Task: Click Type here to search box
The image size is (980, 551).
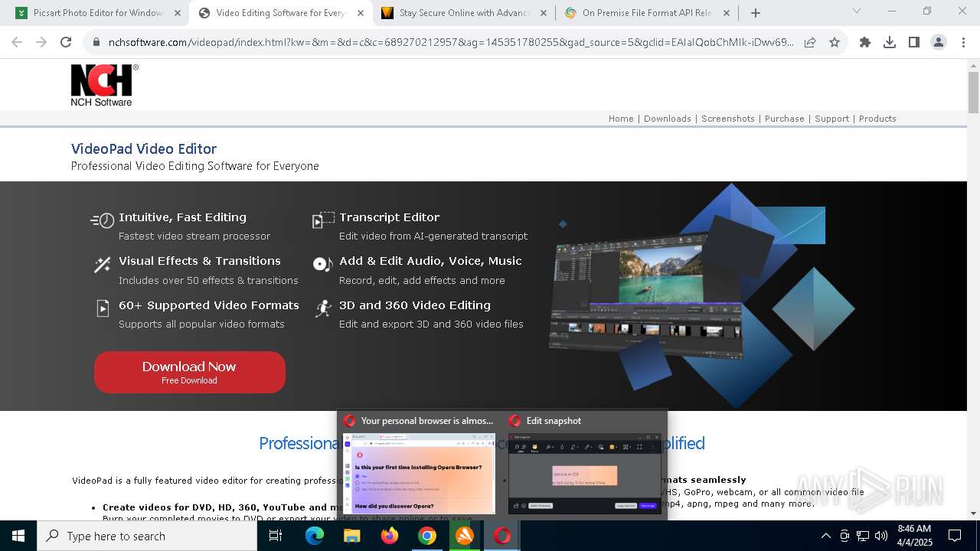Action: 147,536
